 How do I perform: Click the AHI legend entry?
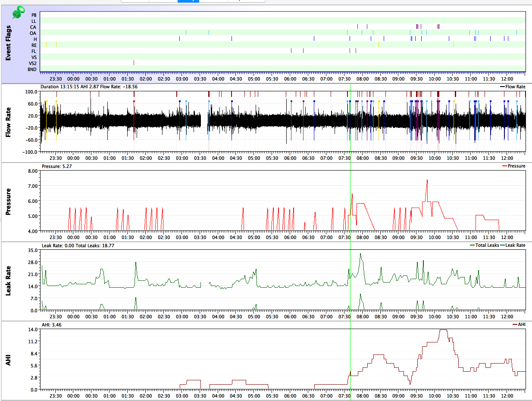click(519, 324)
